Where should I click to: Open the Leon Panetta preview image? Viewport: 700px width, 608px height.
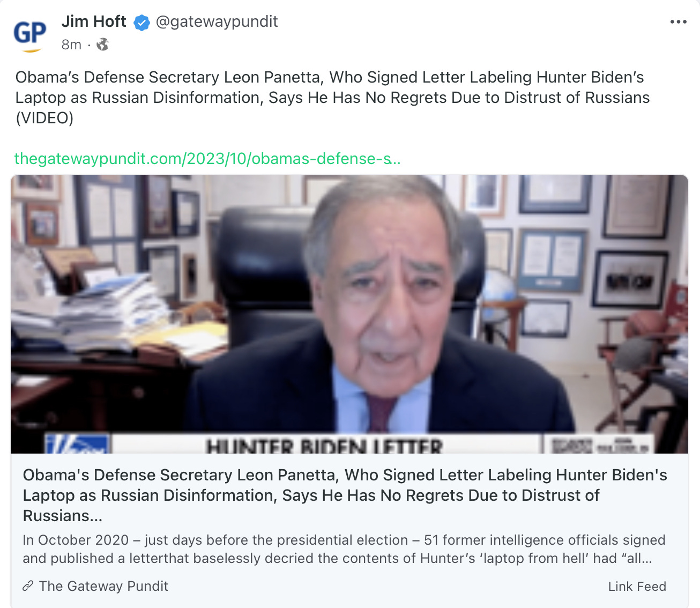click(349, 314)
